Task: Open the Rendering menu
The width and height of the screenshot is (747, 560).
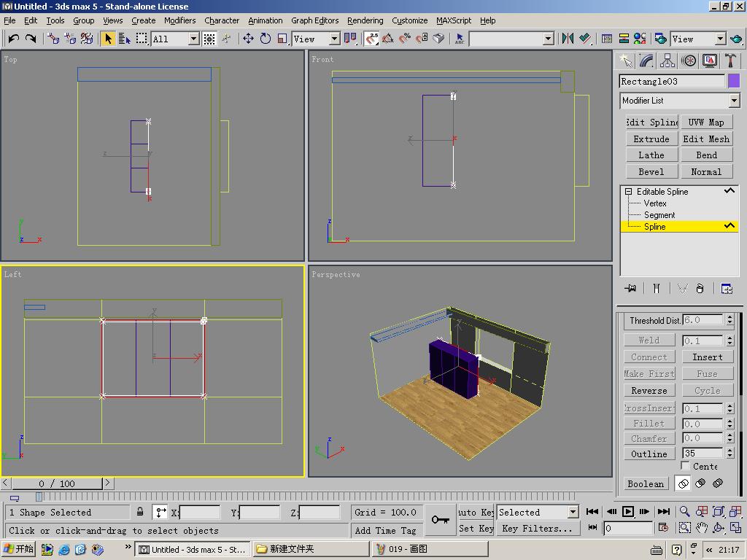Action: 365,20
